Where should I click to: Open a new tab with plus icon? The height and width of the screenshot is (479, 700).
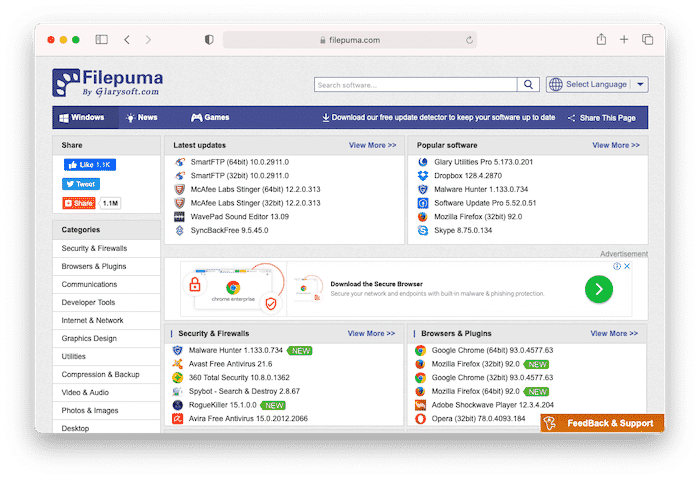point(624,40)
